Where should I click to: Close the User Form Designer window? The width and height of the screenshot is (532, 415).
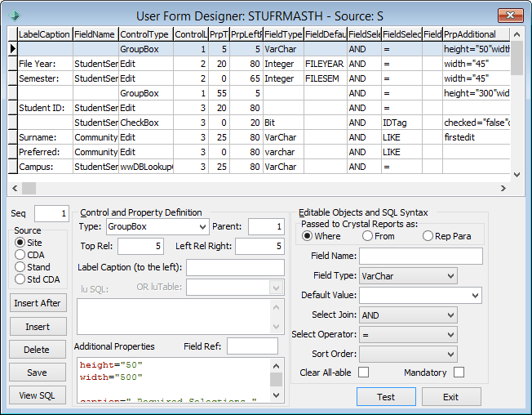(510, 16)
